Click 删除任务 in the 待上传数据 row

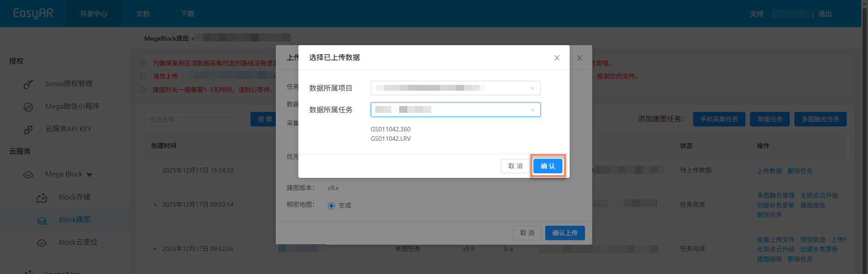coord(800,171)
